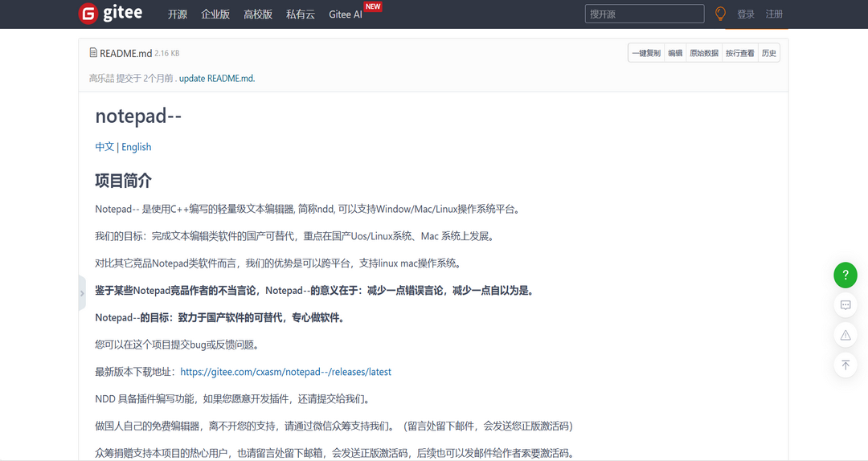
Task: Click the back-to-top arrow icon
Action: 845,365
